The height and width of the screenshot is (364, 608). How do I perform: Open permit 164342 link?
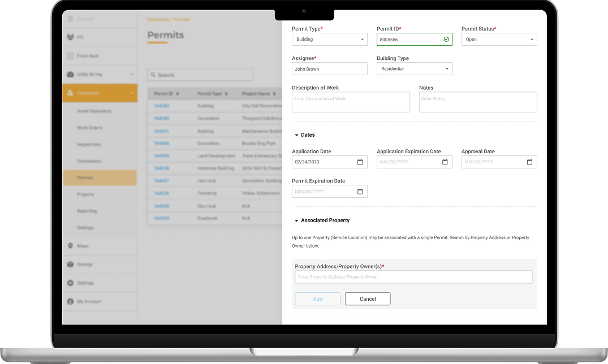click(x=161, y=118)
